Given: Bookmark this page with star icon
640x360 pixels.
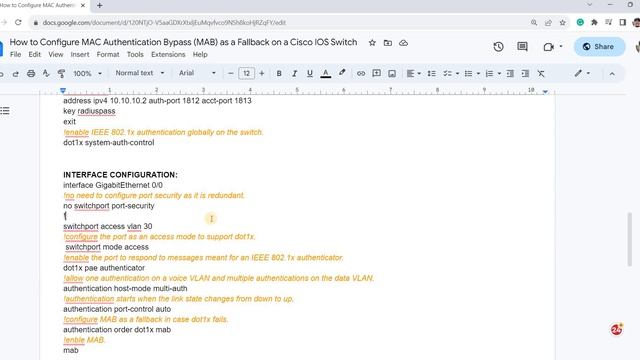Looking at the screenshot, I should coord(563,23).
